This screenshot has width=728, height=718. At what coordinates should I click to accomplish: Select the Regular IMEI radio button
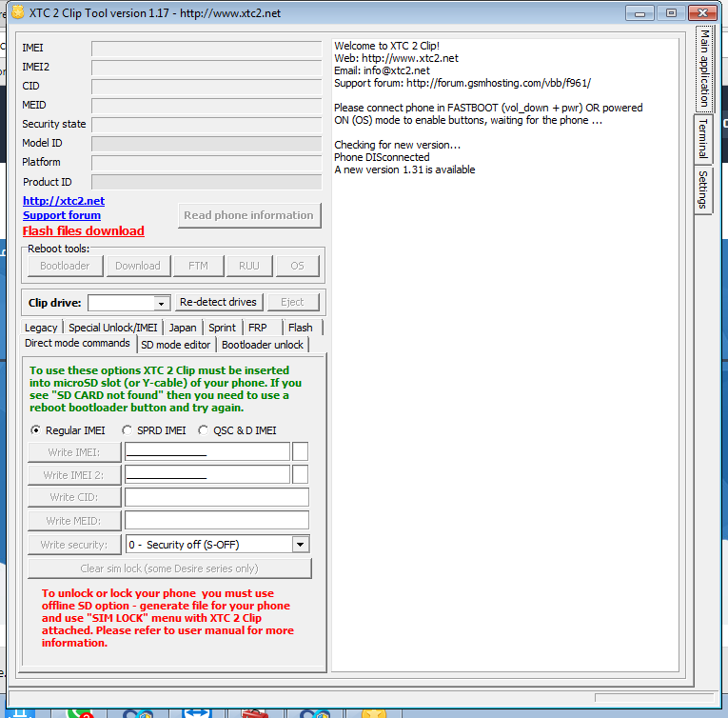[x=35, y=430]
